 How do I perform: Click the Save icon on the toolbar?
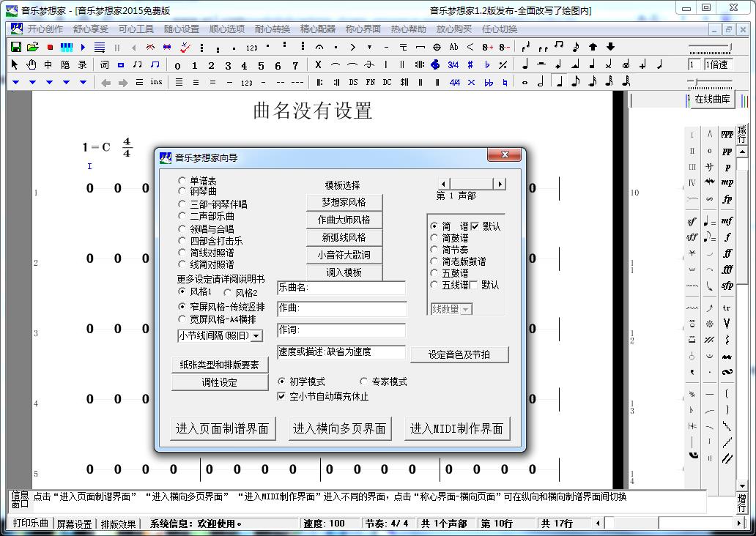click(x=16, y=46)
